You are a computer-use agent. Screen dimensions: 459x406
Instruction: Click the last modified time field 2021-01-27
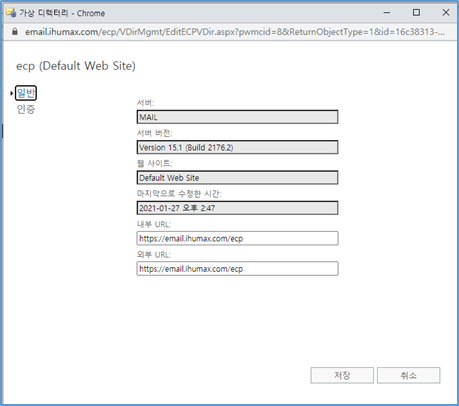(237, 208)
